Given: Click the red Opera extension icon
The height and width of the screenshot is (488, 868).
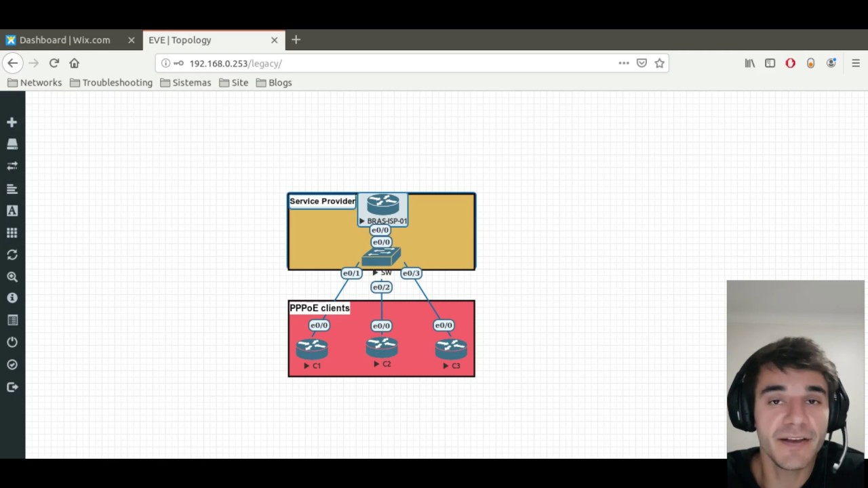Looking at the screenshot, I should pos(790,63).
